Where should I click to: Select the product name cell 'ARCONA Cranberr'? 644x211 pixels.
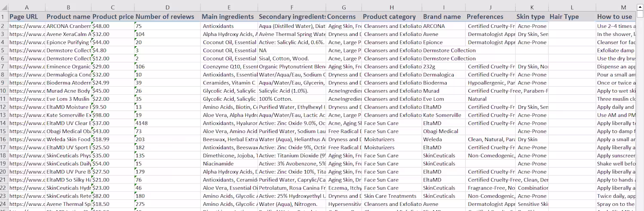pyautogui.click(x=68, y=26)
